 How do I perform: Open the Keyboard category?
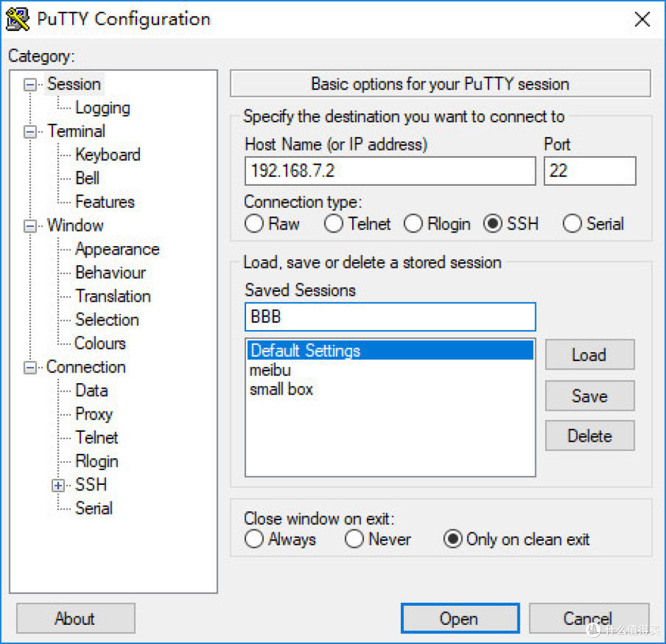click(x=107, y=155)
